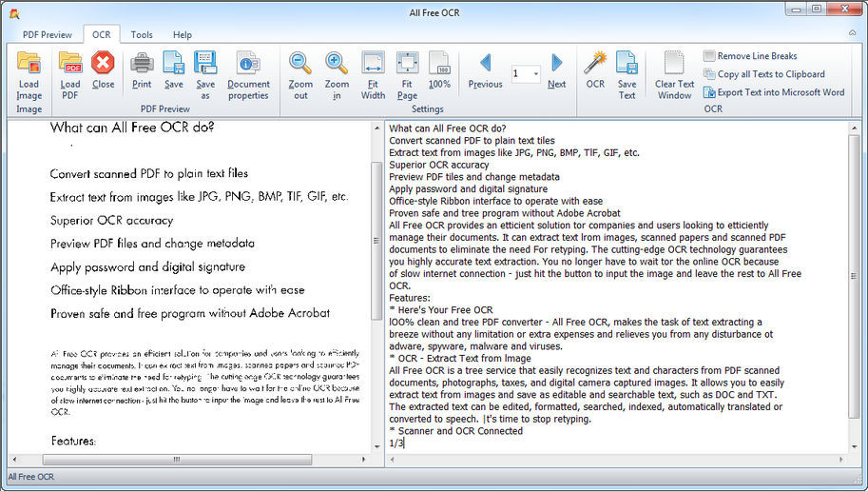868x492 pixels.
Task: Open the Tools tab
Action: (x=142, y=34)
